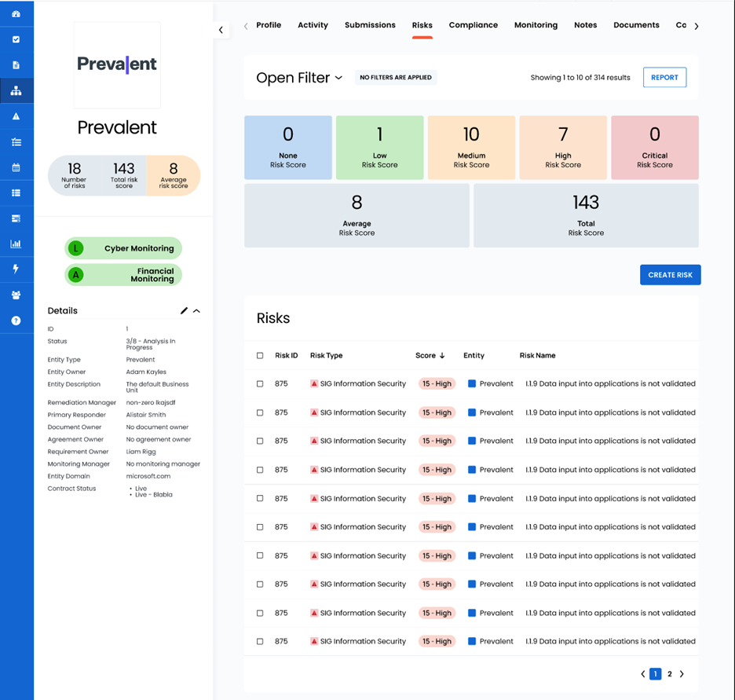Expand the Open Filter dropdown
This screenshot has height=700, width=735.
[299, 77]
